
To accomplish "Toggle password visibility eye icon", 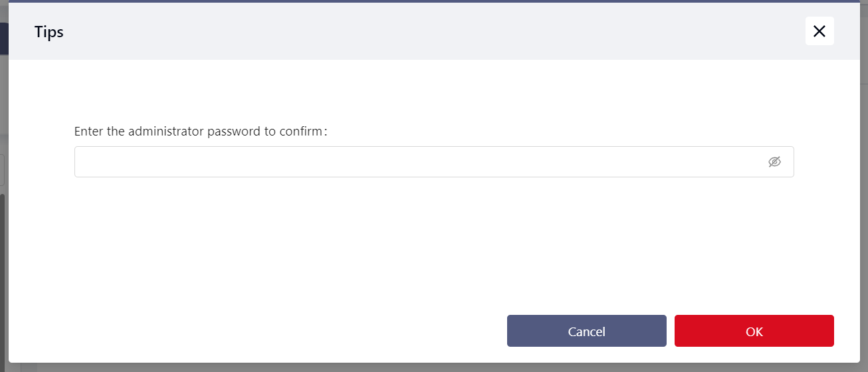I will coord(774,162).
